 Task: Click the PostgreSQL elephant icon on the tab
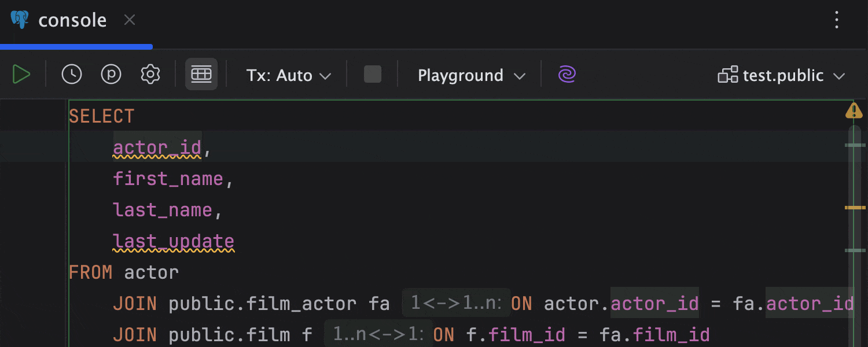pyautogui.click(x=20, y=20)
